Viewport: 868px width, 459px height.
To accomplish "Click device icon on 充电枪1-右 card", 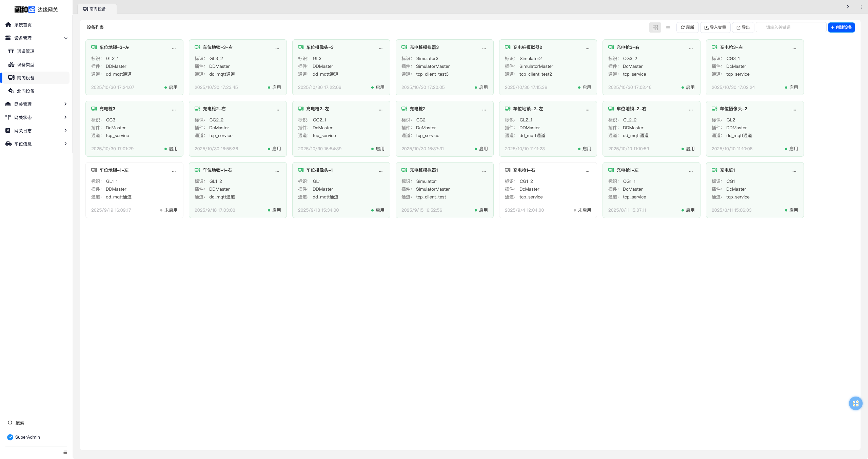I will 508,170.
